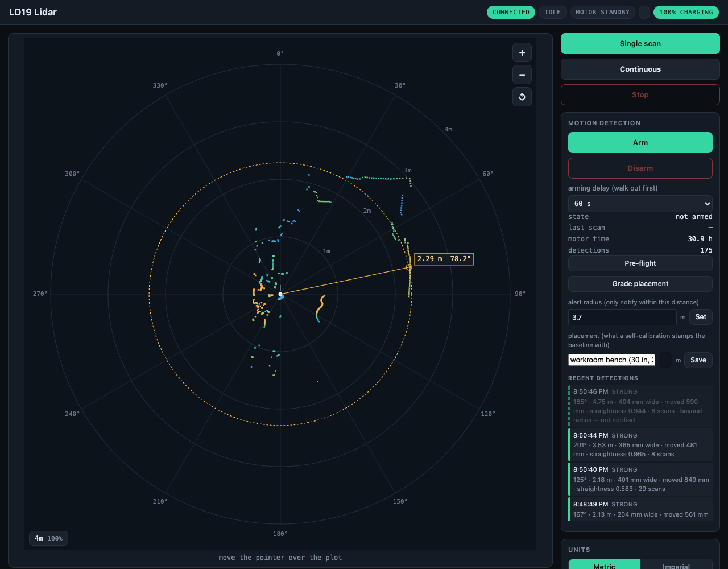Switch to Continuous scanning
This screenshot has height=569, width=728.
coord(640,69)
